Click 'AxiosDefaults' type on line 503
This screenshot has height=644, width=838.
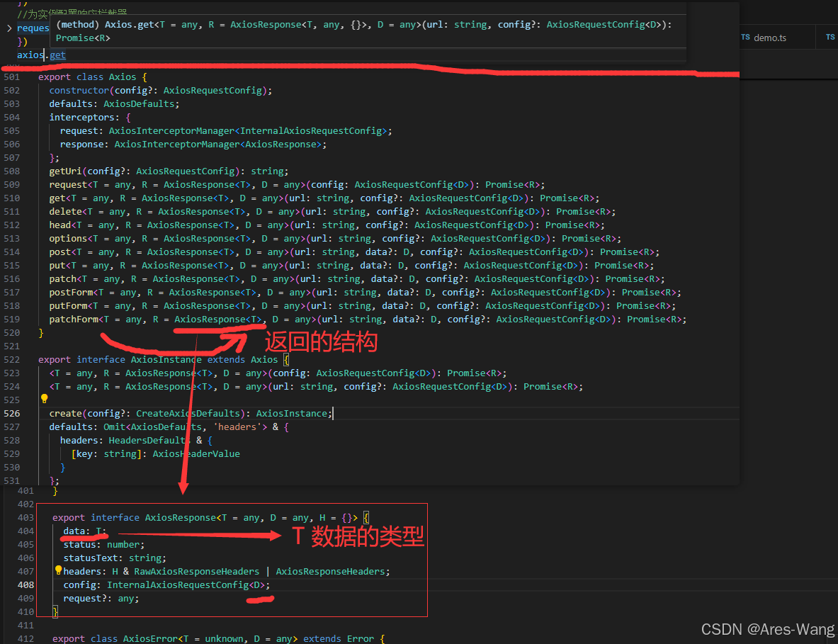point(139,103)
